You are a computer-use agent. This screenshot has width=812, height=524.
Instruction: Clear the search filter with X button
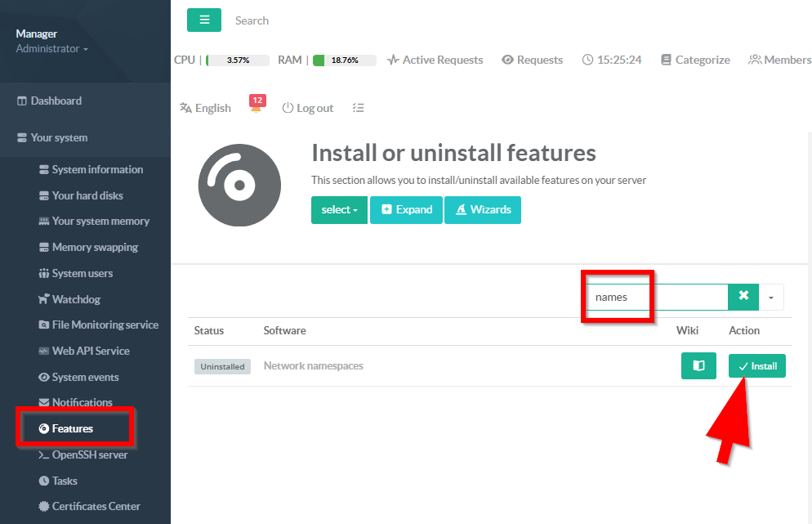click(x=743, y=297)
